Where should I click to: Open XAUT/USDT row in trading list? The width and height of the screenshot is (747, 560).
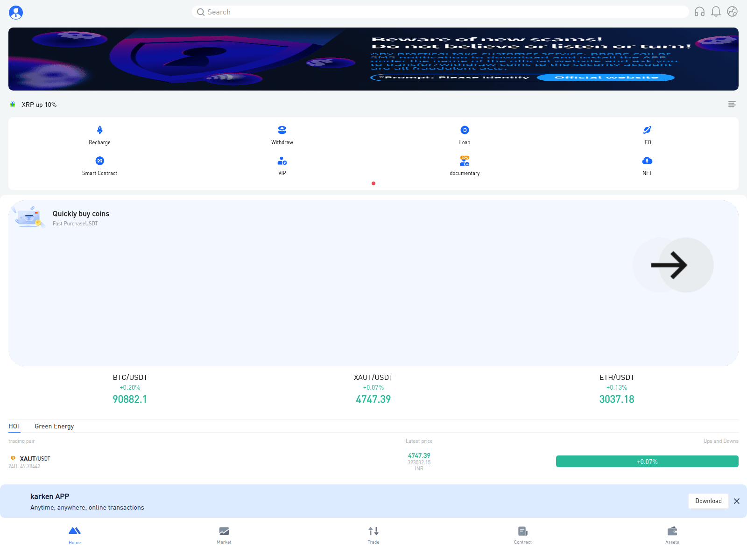(373, 462)
